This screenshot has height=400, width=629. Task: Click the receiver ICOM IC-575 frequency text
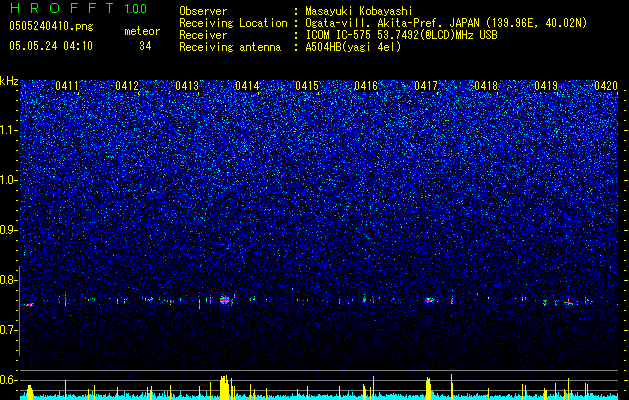click(x=401, y=35)
